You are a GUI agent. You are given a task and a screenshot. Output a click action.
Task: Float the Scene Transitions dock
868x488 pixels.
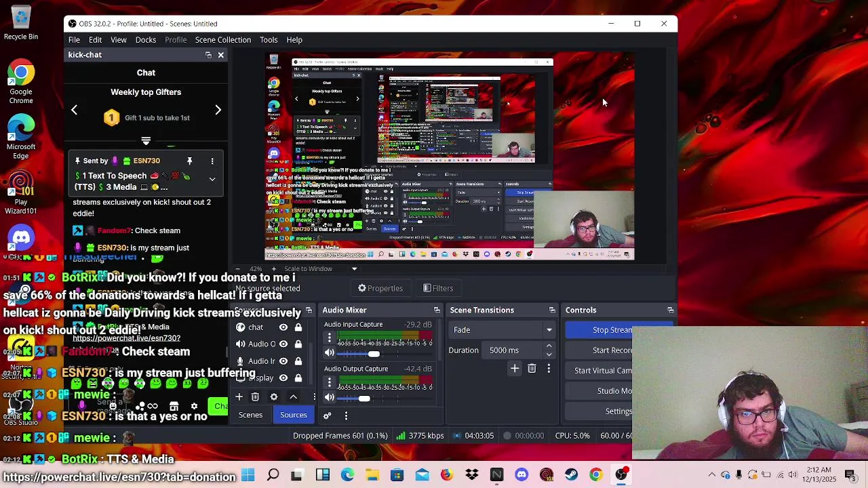click(552, 310)
